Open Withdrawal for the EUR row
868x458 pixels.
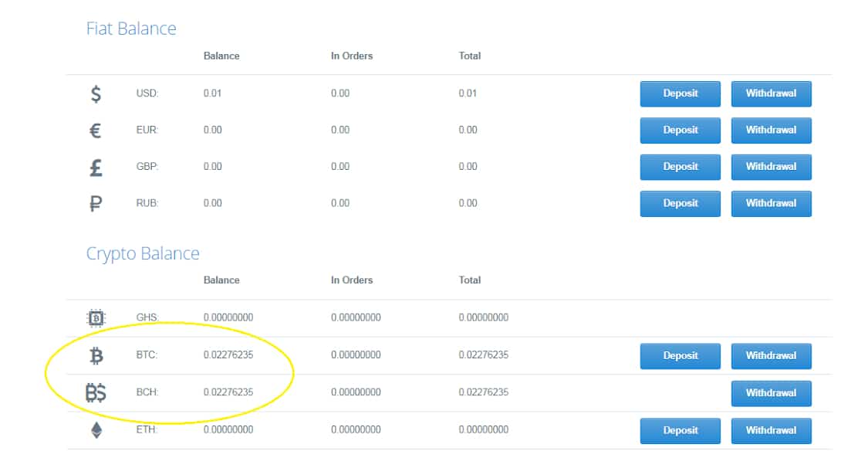click(771, 131)
